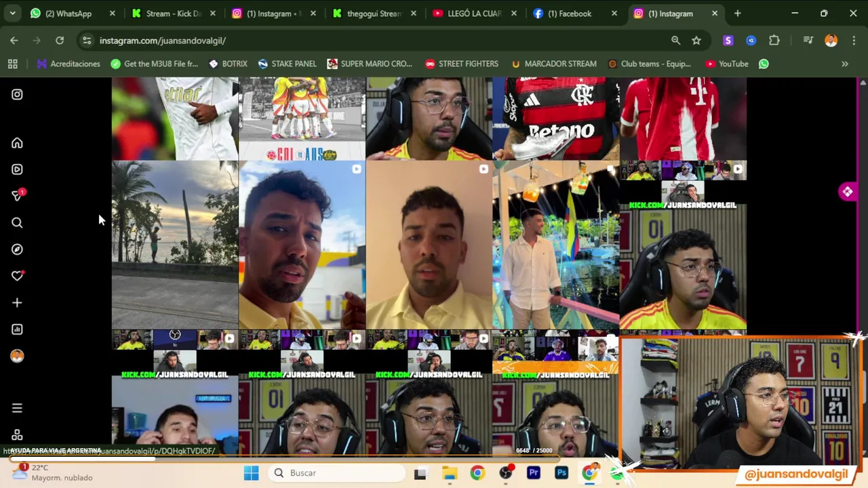Open your profile avatar in Instagram sidebar
The width and height of the screenshot is (868, 488).
tap(17, 356)
